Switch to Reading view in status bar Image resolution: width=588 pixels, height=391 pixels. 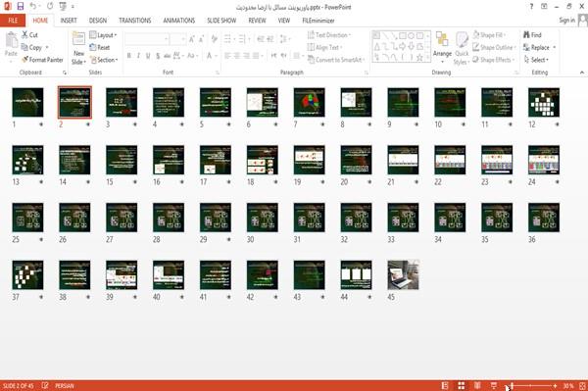pyautogui.click(x=477, y=385)
